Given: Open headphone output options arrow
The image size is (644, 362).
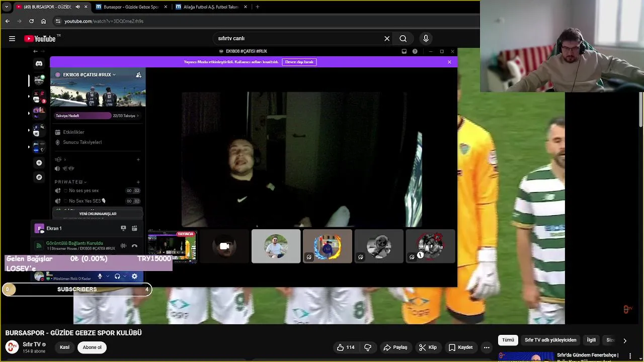Looking at the screenshot, I should [125, 277].
